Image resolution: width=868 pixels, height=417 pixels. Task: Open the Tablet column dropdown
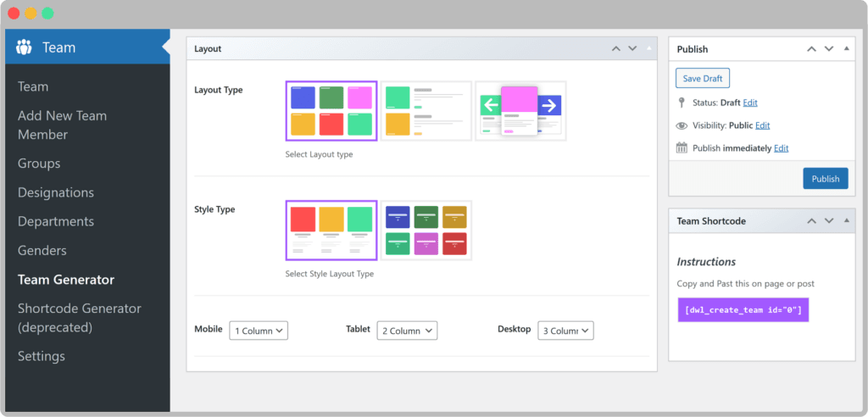406,331
